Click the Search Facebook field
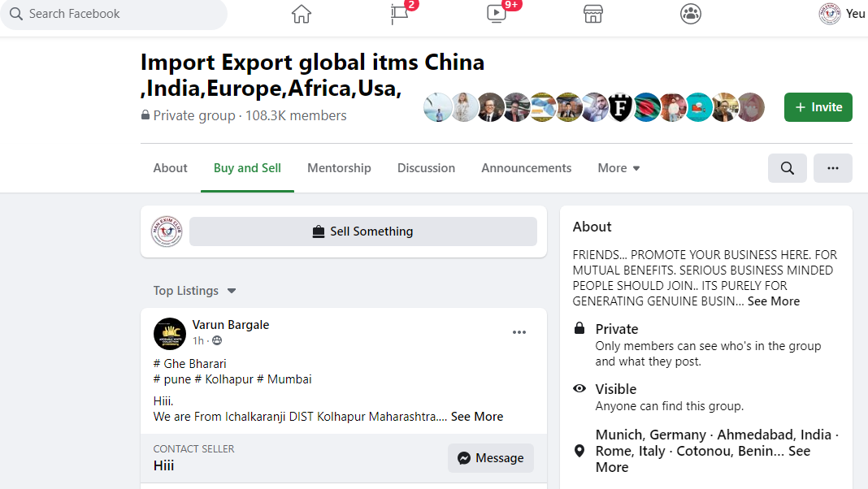The image size is (868, 489). 114,14
